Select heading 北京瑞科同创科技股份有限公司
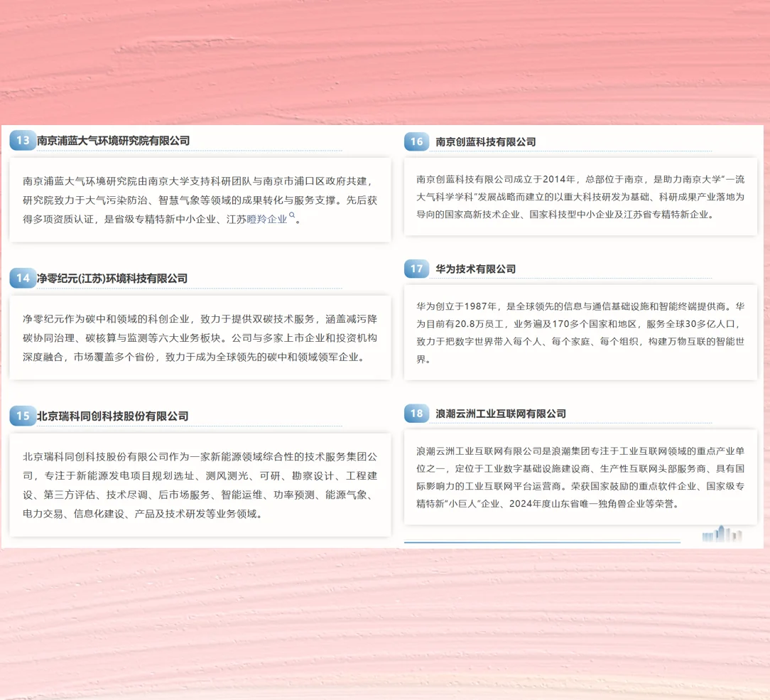The image size is (770, 700). (x=113, y=416)
